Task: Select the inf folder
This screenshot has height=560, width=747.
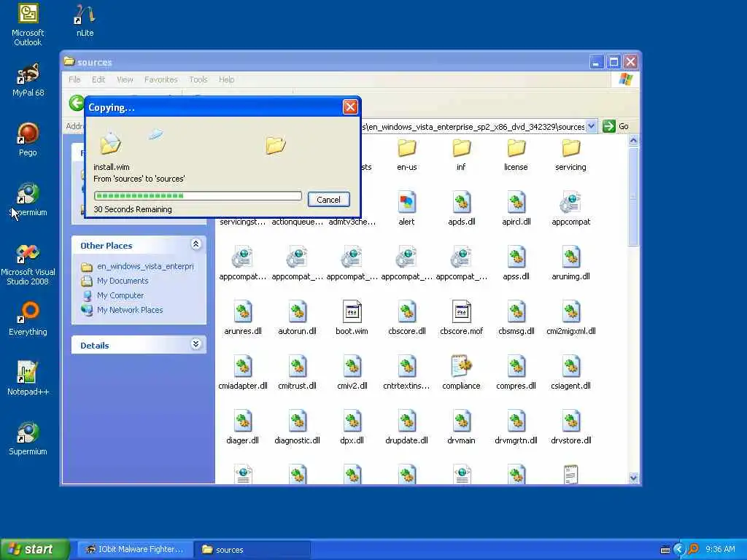Action: [x=461, y=155]
